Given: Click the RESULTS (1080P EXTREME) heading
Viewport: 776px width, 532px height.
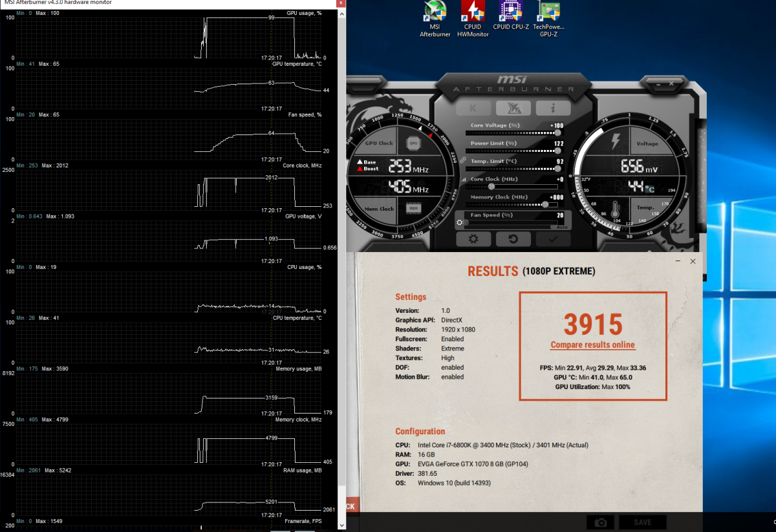Looking at the screenshot, I should pos(531,271).
